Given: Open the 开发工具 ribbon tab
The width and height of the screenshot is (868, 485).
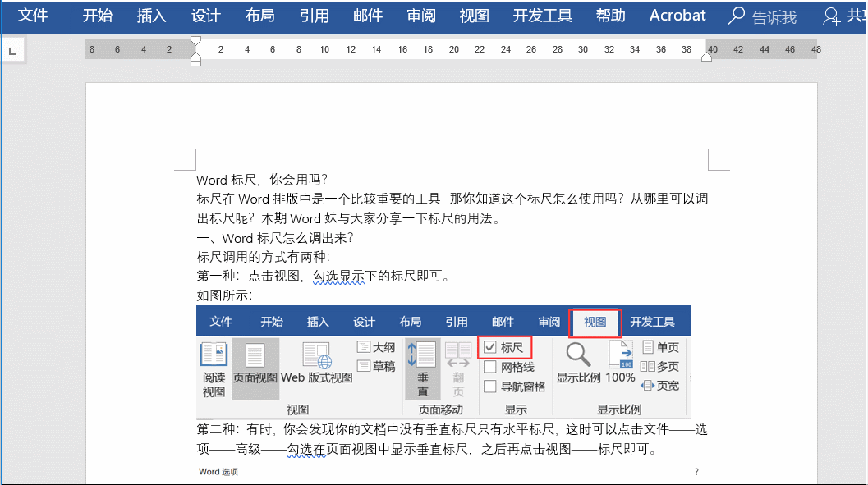Looking at the screenshot, I should tap(541, 16).
